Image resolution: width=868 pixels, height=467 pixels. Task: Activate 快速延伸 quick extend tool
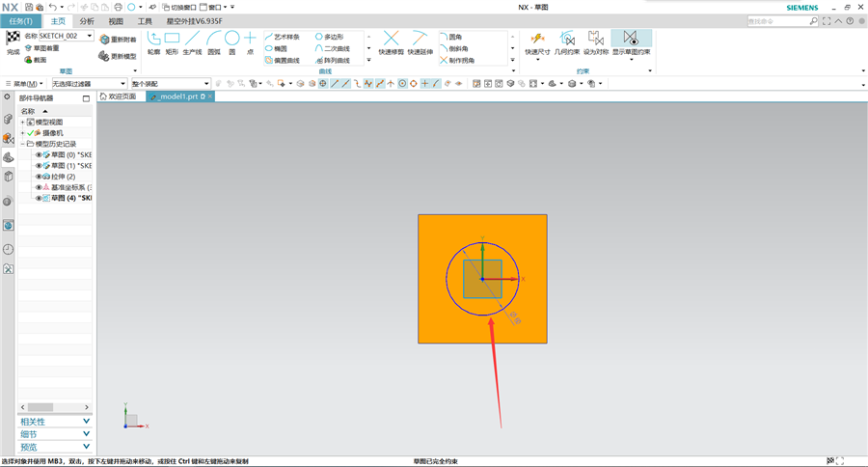point(420,42)
